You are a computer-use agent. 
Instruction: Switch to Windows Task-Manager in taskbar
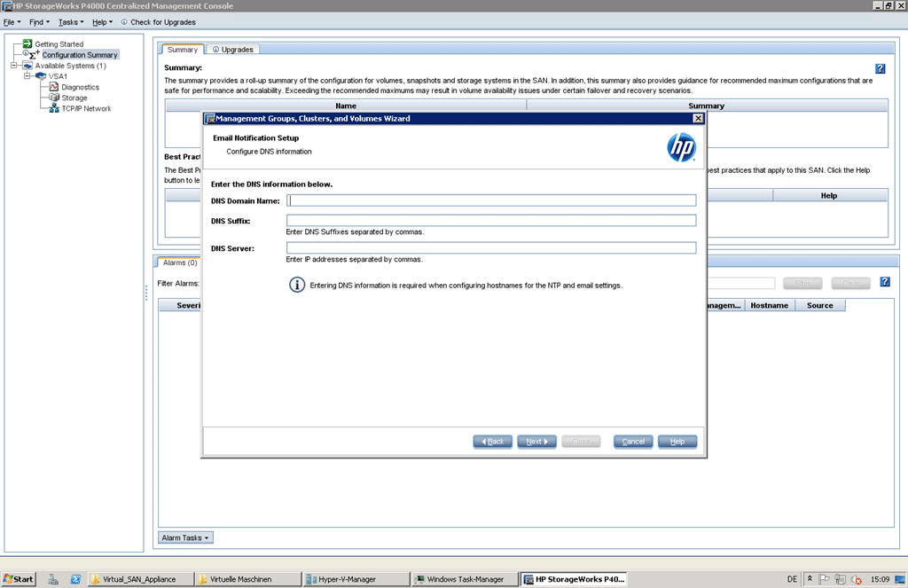pyautogui.click(x=465, y=579)
